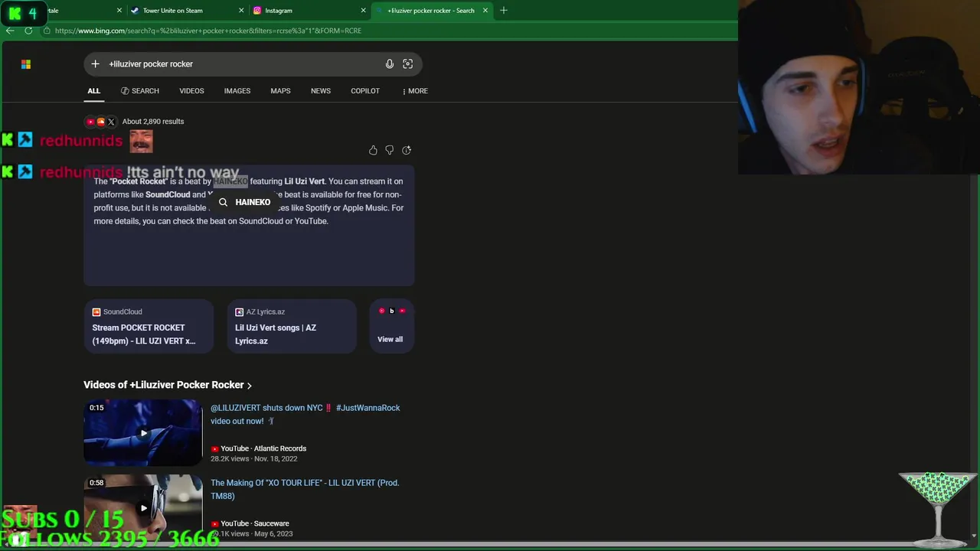The width and height of the screenshot is (980, 551).
Task: Play the 0:58 XO TOUR LIFE video
Action: (x=143, y=507)
